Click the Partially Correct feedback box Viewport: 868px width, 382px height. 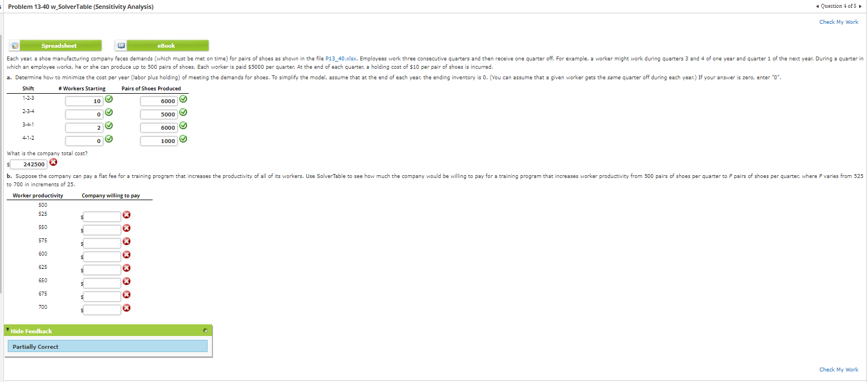point(108,347)
